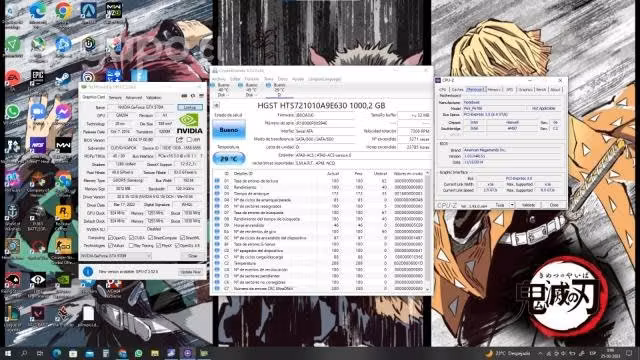Open Google Chrome desktop shortcut
Viewport: 640px width, 360px height.
pyautogui.click(x=63, y=11)
